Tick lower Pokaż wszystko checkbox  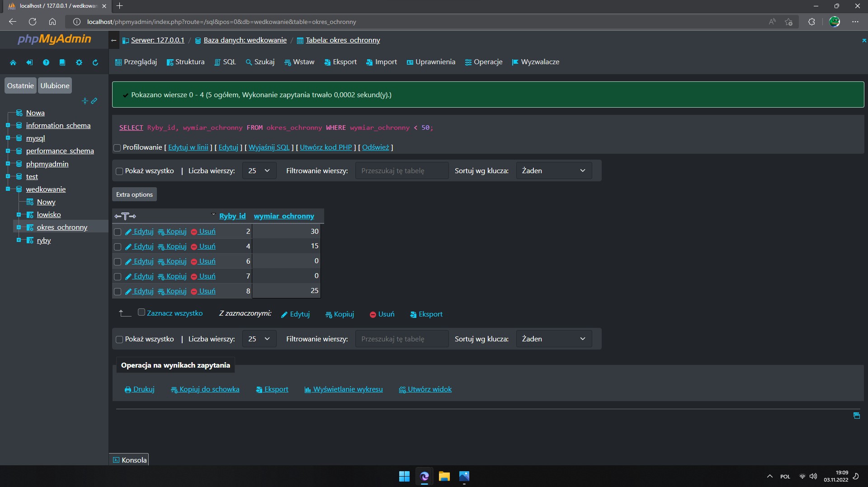pos(119,340)
